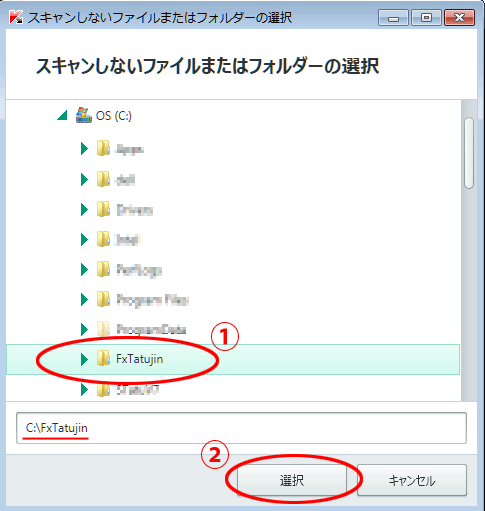Expand the blurred Program Files folder
Screen dimensions: 485x511
point(84,300)
